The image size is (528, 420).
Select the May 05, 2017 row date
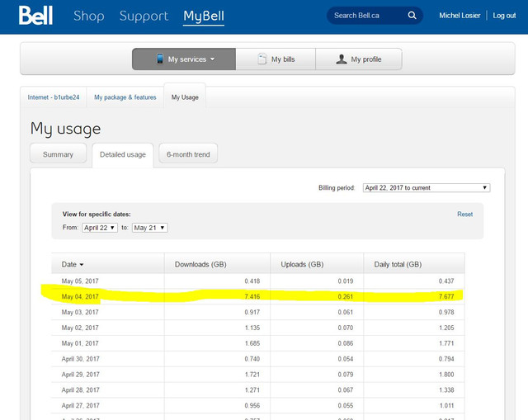pos(80,281)
